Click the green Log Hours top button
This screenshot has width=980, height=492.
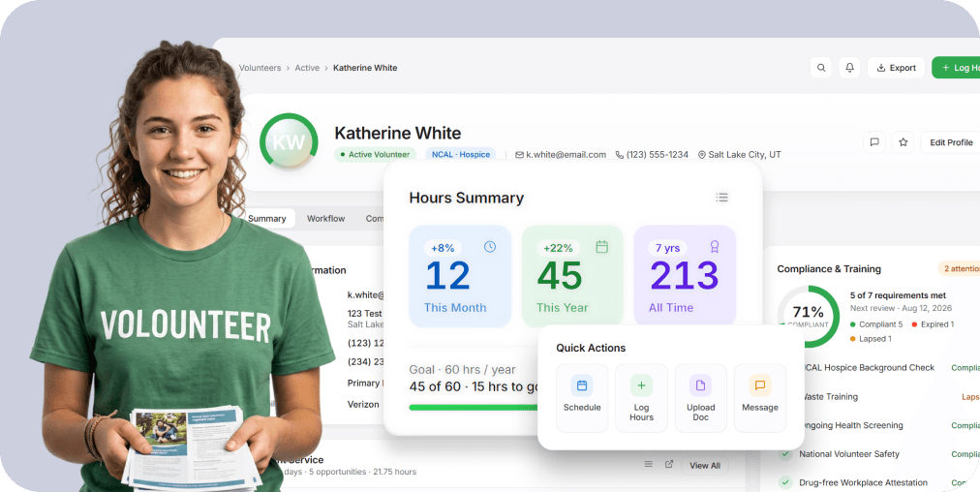click(x=956, y=68)
